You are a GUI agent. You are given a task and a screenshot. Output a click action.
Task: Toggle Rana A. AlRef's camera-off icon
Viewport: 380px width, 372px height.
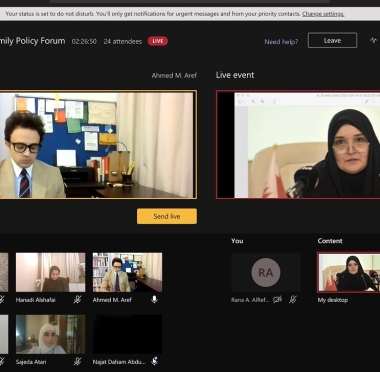[277, 300]
